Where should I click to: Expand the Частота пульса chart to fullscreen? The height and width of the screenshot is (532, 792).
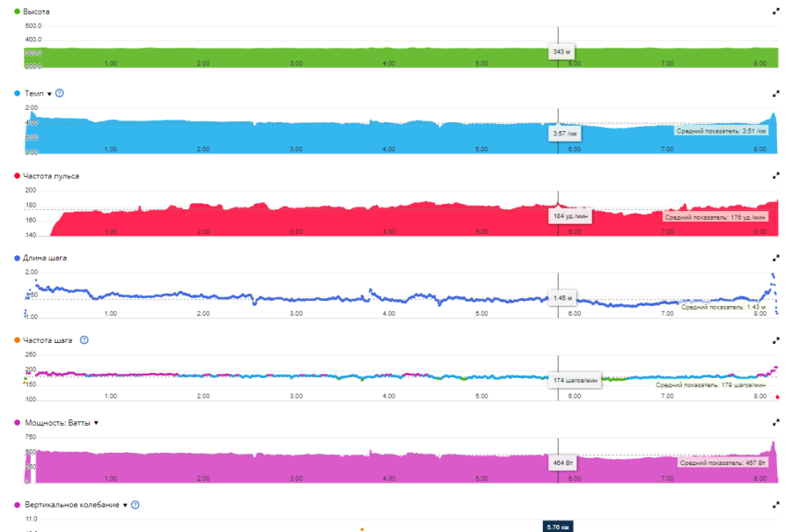775,176
